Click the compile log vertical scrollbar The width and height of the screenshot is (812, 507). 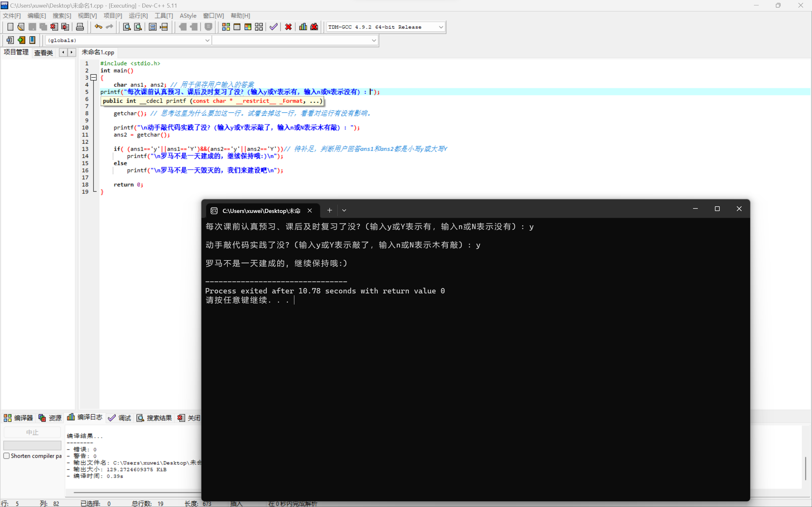point(805,468)
